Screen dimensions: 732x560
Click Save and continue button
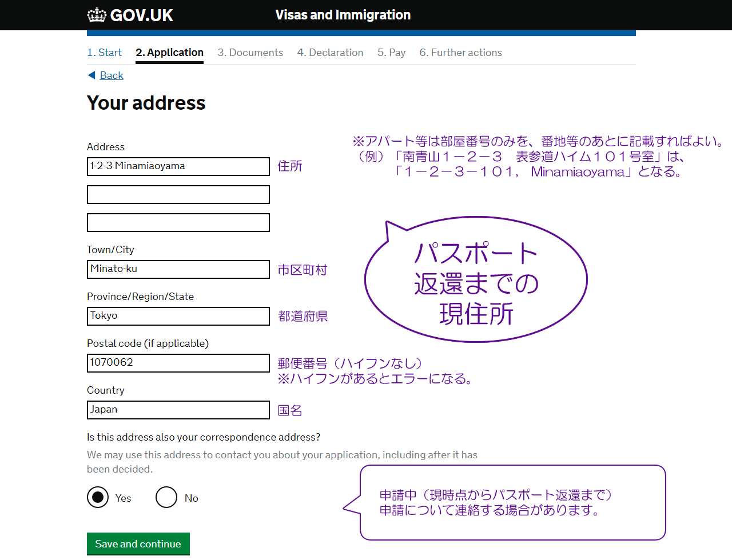click(x=138, y=544)
